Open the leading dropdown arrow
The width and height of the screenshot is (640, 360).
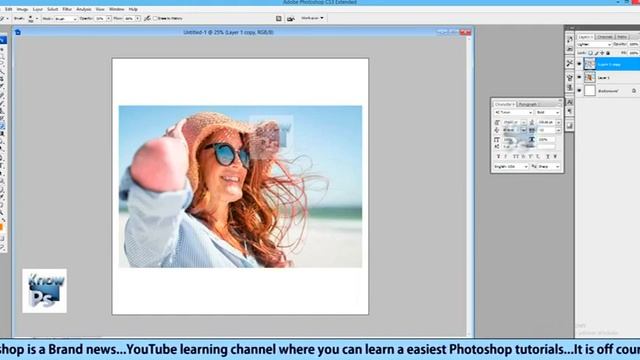click(x=558, y=122)
